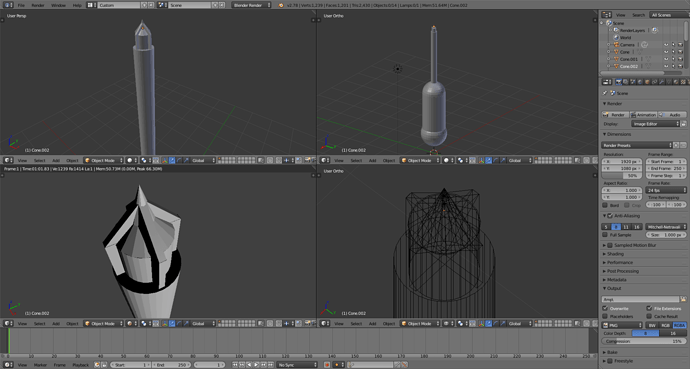The width and height of the screenshot is (690, 369).
Task: Select RGB color mode
Action: click(665, 325)
